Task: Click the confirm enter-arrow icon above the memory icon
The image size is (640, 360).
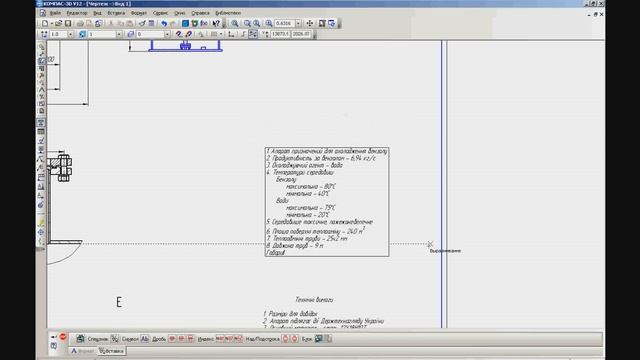Action: (54, 336)
